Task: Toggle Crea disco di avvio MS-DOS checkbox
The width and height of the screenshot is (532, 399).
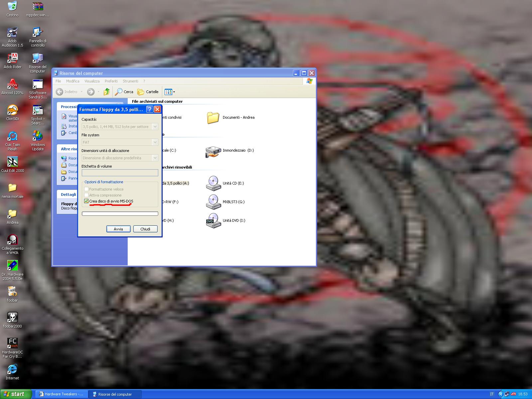Action: point(86,201)
